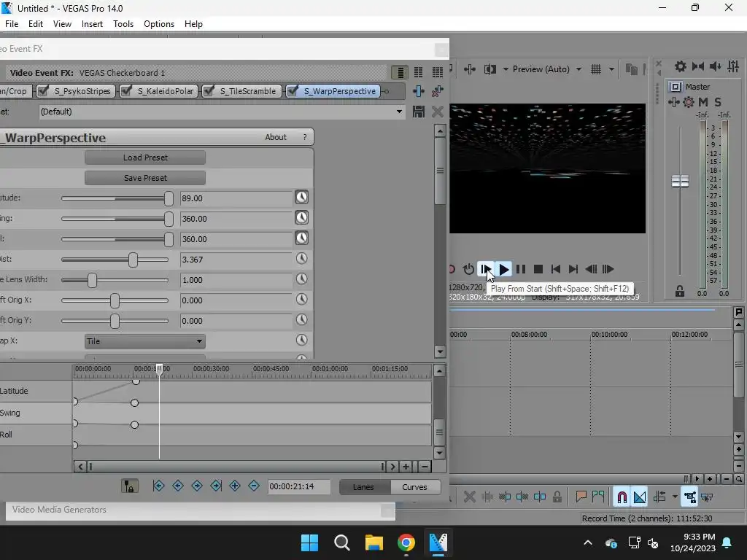Save the current preset with disk icon
Viewport: 747px width, 560px height.
point(418,112)
